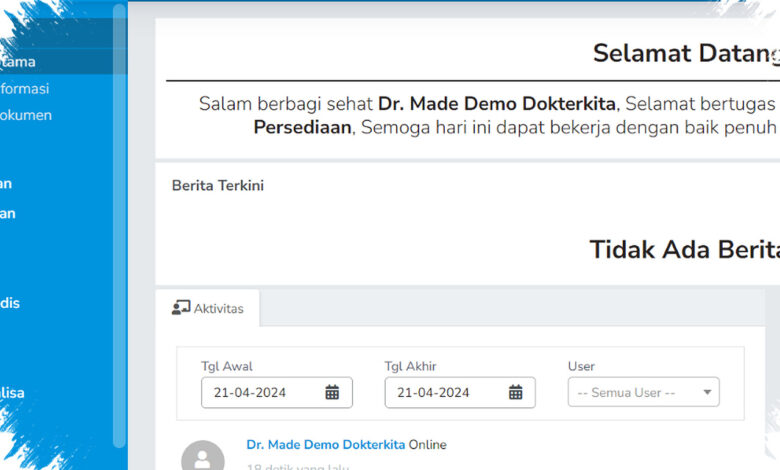
Task: Click the sidebar vertical scrollbar
Action: point(119,226)
